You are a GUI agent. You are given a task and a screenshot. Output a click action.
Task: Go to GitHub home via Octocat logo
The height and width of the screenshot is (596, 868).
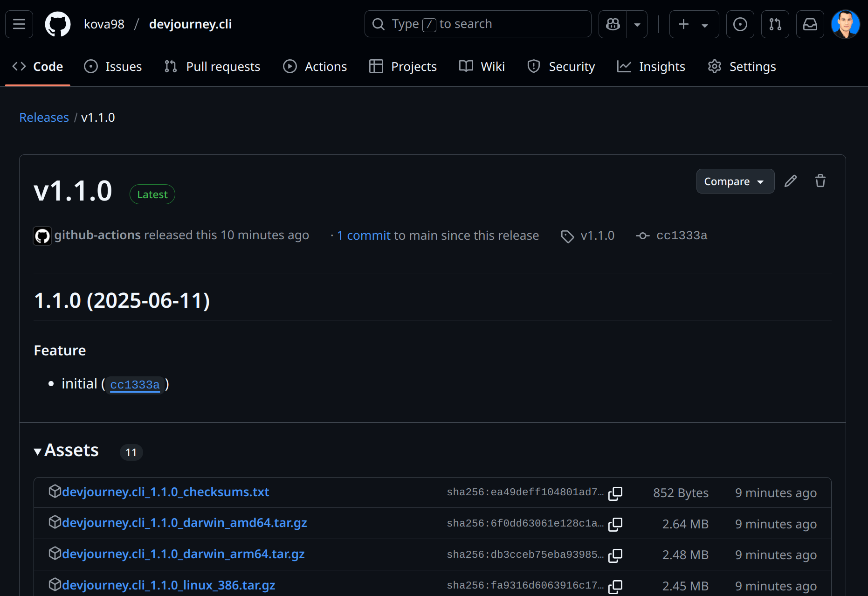click(58, 24)
